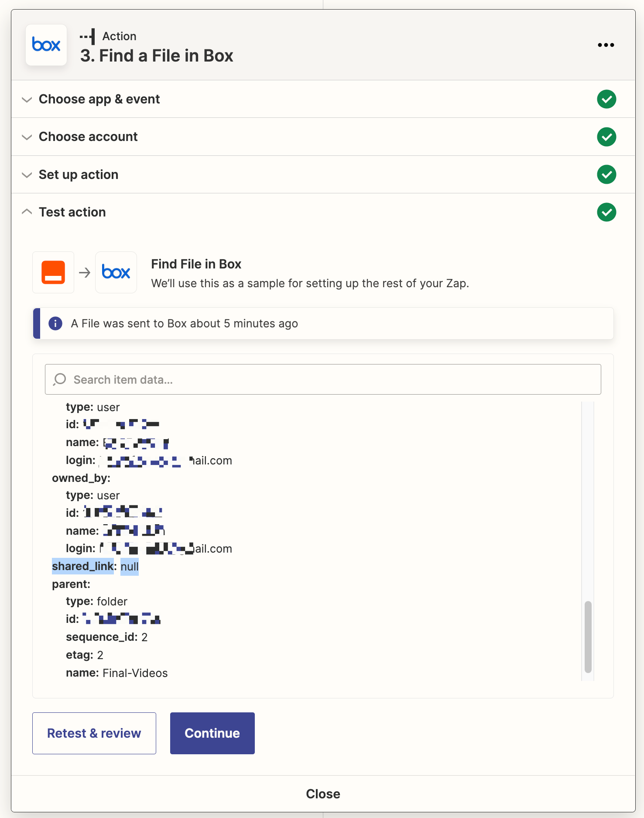The height and width of the screenshot is (818, 644).
Task: Click green checkmark for Test action
Action: point(606,212)
